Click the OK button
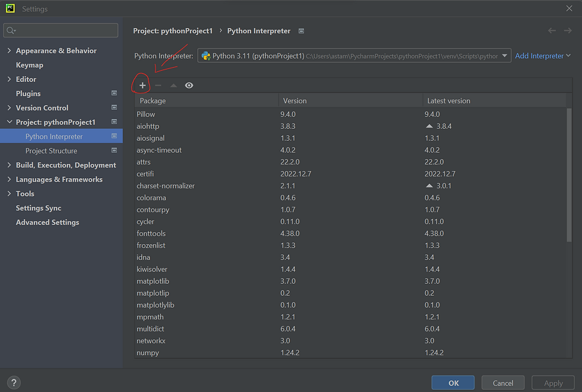 coord(453,382)
